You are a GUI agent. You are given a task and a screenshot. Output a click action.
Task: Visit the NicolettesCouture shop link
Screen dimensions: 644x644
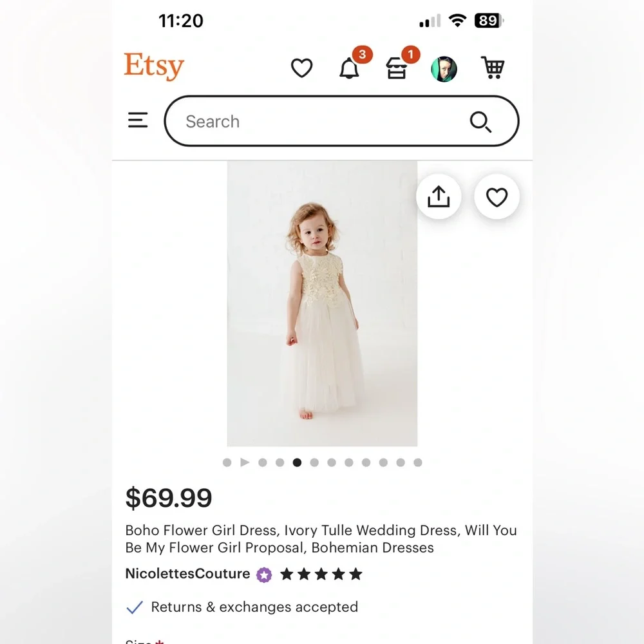click(x=187, y=574)
